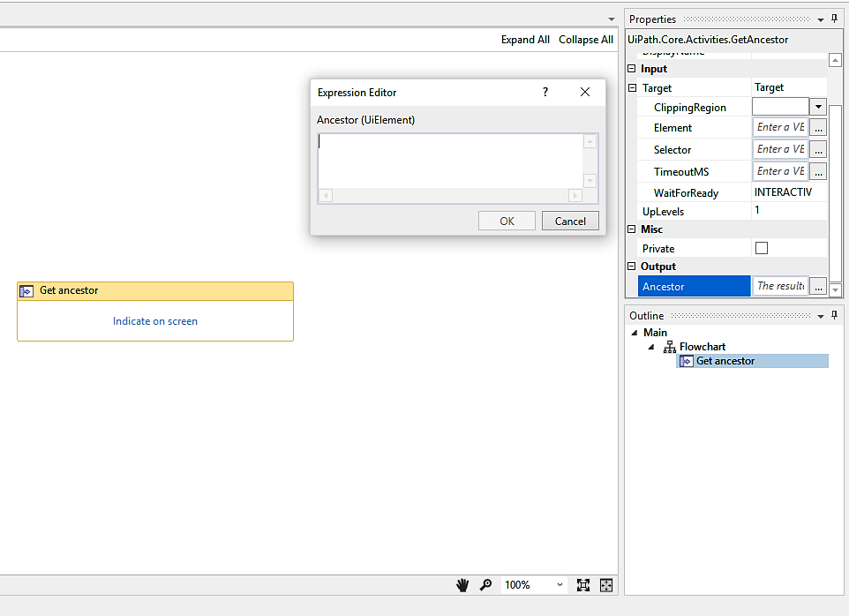Select the Ancestor property row label

(695, 286)
